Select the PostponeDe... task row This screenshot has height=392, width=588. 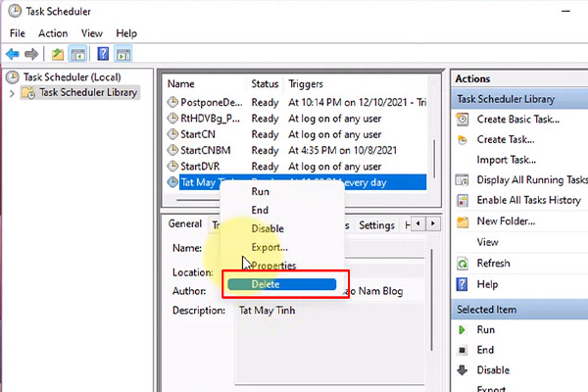tap(297, 102)
